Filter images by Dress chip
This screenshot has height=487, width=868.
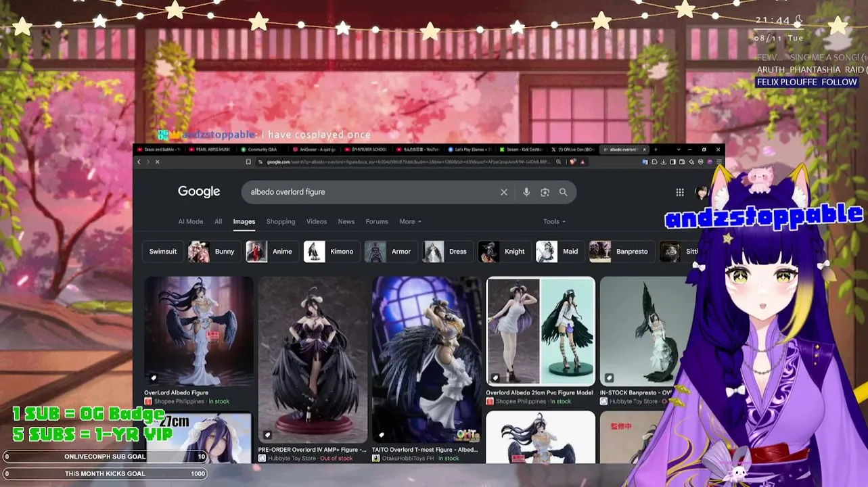click(447, 252)
